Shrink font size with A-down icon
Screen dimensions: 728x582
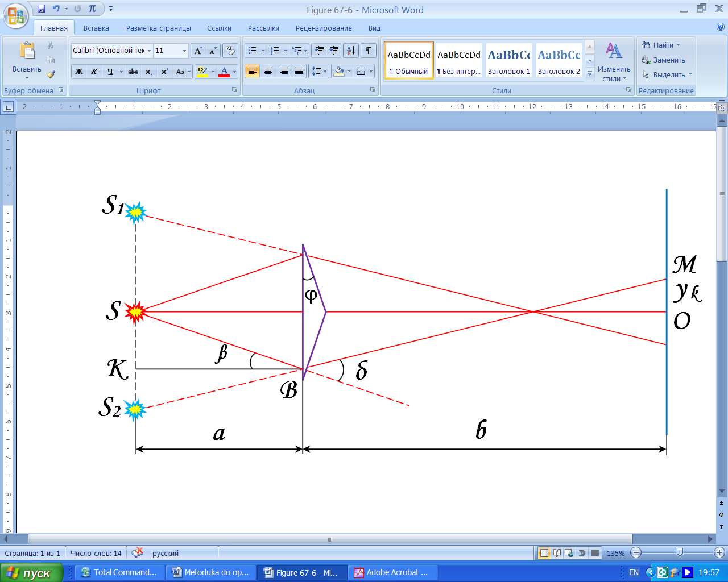[x=212, y=51]
